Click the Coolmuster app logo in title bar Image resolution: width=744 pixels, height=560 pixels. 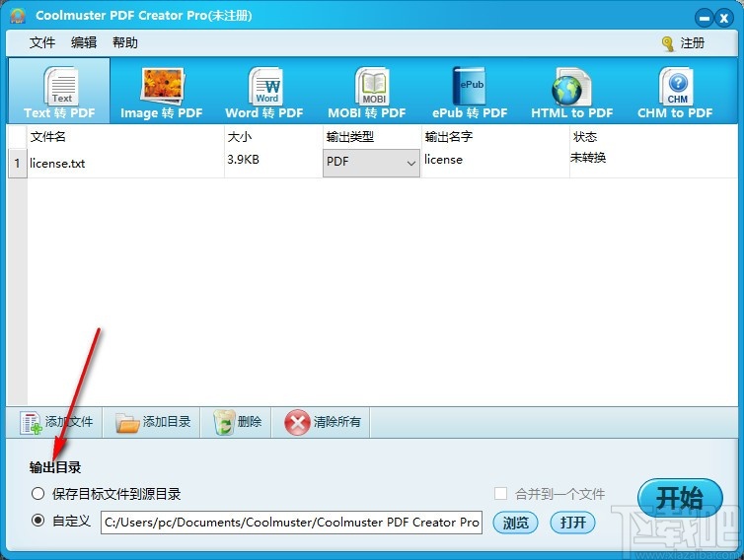18,16
